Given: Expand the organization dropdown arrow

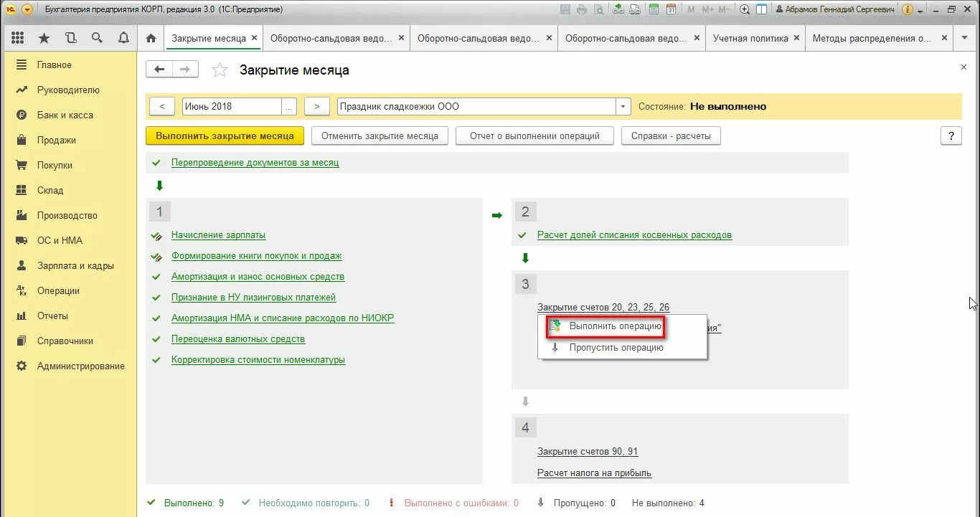Looking at the screenshot, I should pos(623,107).
